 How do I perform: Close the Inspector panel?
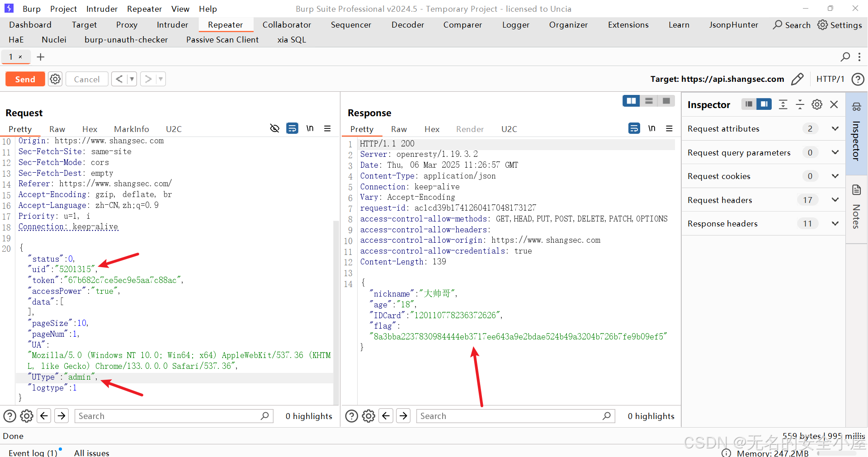click(834, 104)
